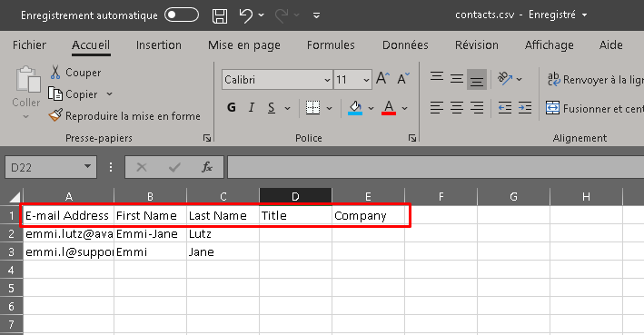
Task: Increase font size with the large A icon
Action: (382, 78)
